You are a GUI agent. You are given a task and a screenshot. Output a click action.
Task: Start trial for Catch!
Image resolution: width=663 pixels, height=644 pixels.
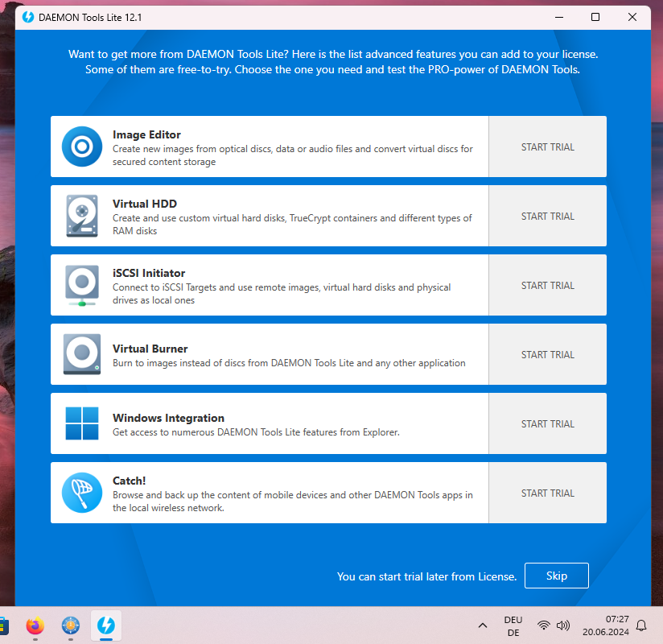pyautogui.click(x=548, y=493)
